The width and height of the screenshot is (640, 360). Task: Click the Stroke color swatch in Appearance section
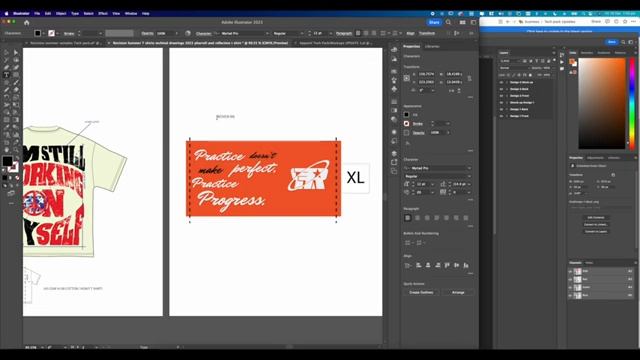tap(407, 124)
